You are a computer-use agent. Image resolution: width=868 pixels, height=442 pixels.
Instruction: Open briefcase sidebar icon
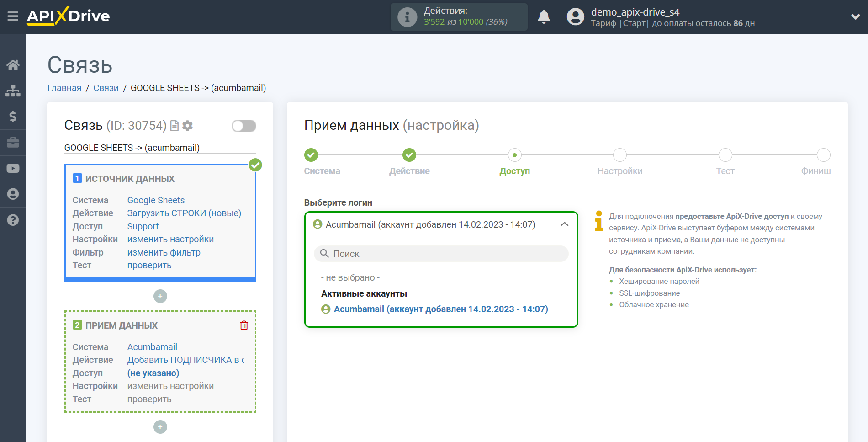[x=13, y=143]
